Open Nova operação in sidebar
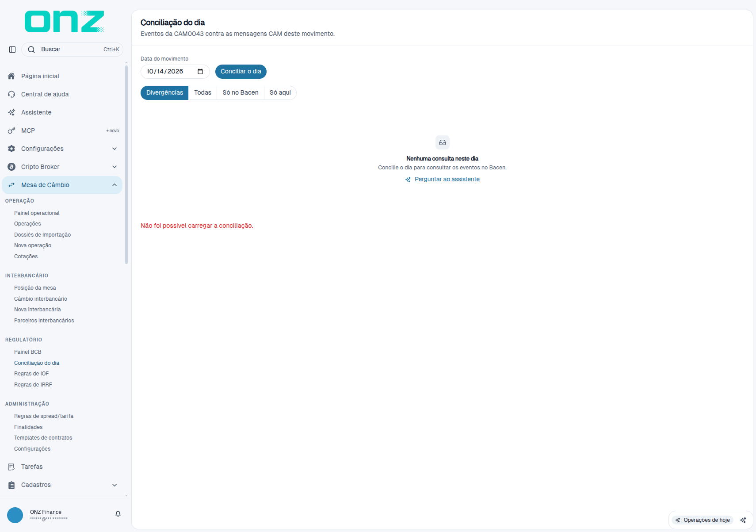 coord(33,245)
